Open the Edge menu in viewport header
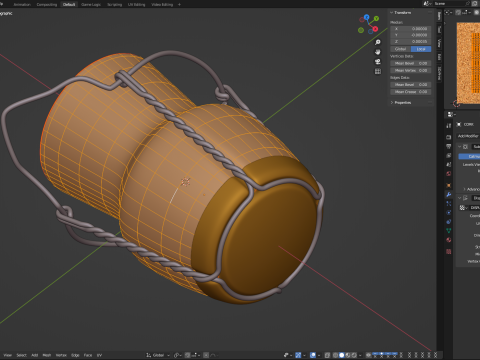The width and height of the screenshot is (480, 360). click(x=75, y=355)
